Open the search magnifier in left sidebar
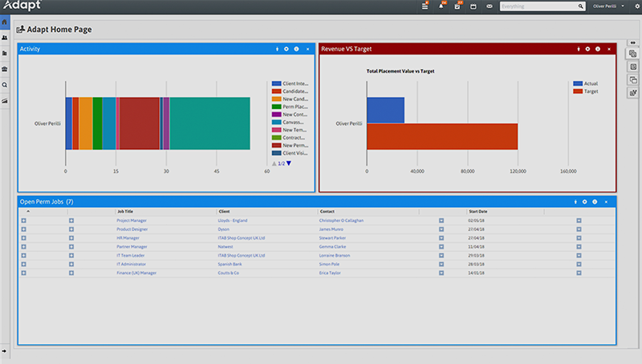The height and width of the screenshot is (364, 642). (5, 85)
